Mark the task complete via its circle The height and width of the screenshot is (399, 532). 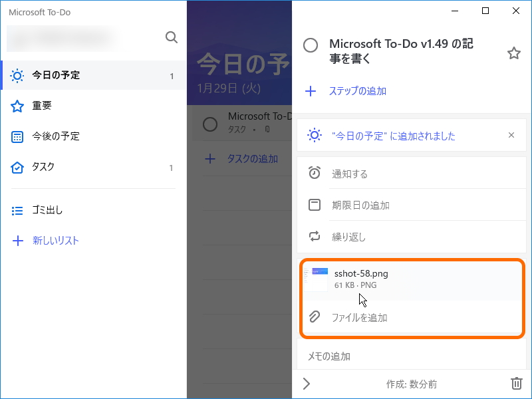[x=311, y=46]
